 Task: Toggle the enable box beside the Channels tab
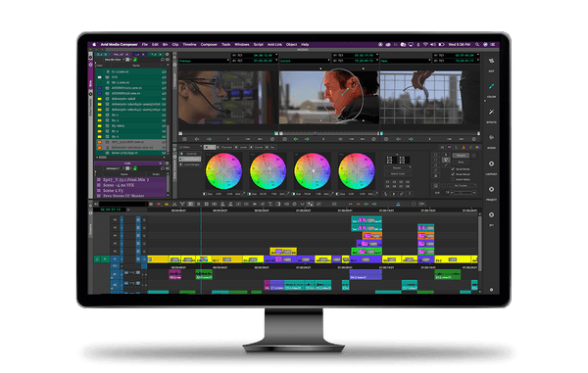coord(219,147)
